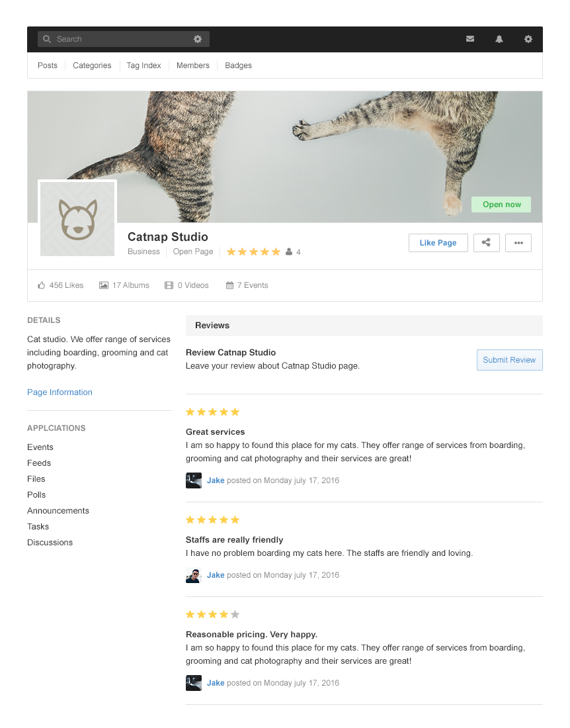Click the search options gear icon
The width and height of the screenshot is (570, 728).
click(x=198, y=39)
